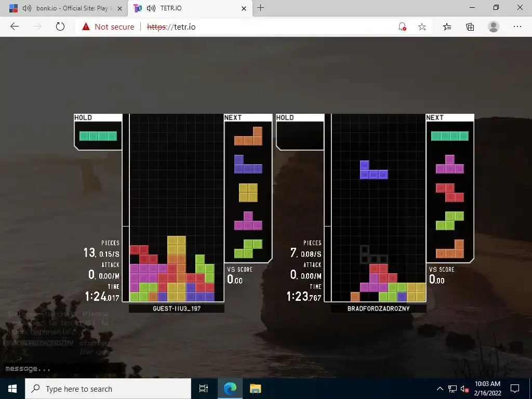The width and height of the screenshot is (532, 399).
Task: Add this page to favorites star
Action: point(422,27)
